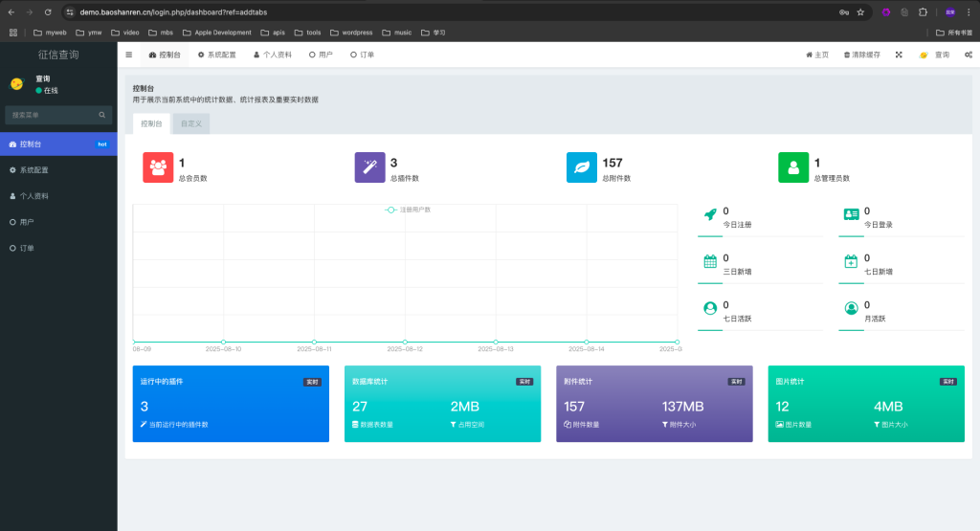980x531 pixels.
Task: Open the 控制台 tab in top bar
Action: [165, 55]
